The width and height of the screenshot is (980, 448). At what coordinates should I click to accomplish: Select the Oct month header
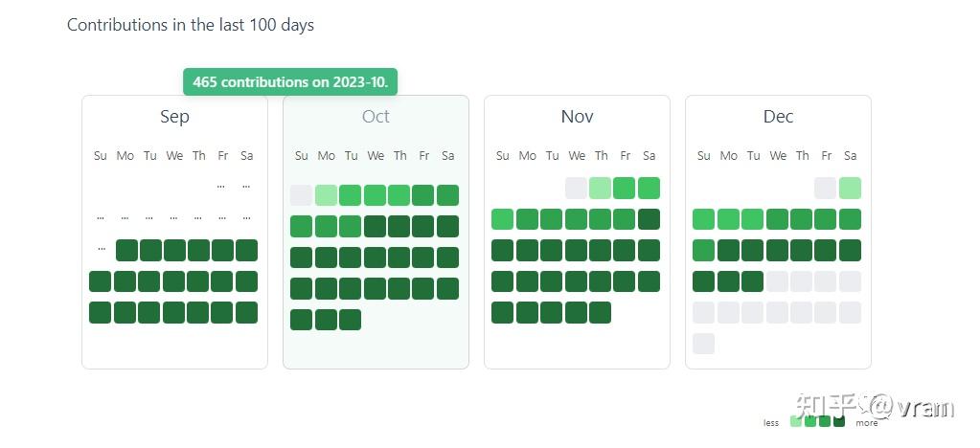(x=376, y=117)
